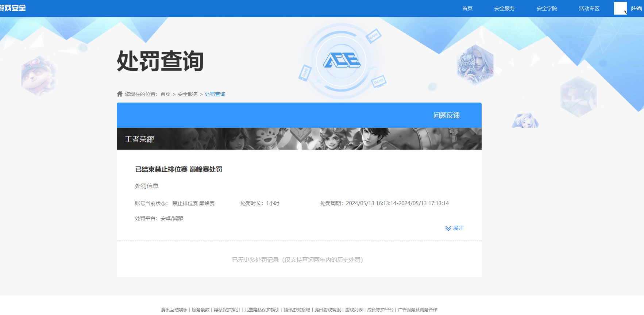Open 腾讯互动娱乐 footer link
The width and height of the screenshot is (644, 315).
point(174,310)
